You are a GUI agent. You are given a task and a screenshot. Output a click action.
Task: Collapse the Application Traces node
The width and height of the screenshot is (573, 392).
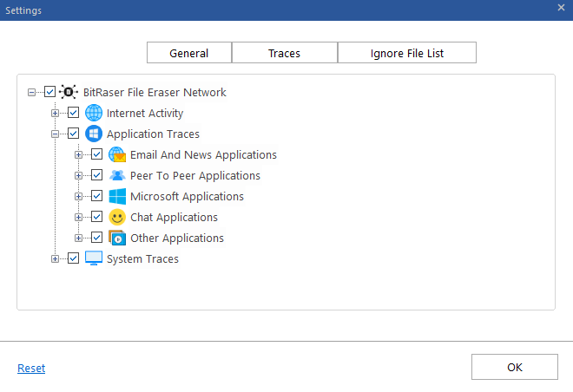pyautogui.click(x=56, y=134)
